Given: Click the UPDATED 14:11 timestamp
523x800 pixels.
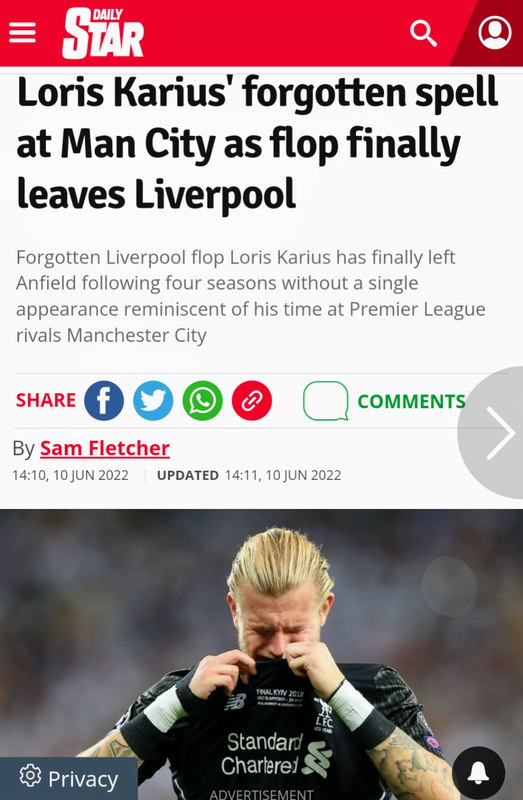Looking at the screenshot, I should tap(249, 476).
